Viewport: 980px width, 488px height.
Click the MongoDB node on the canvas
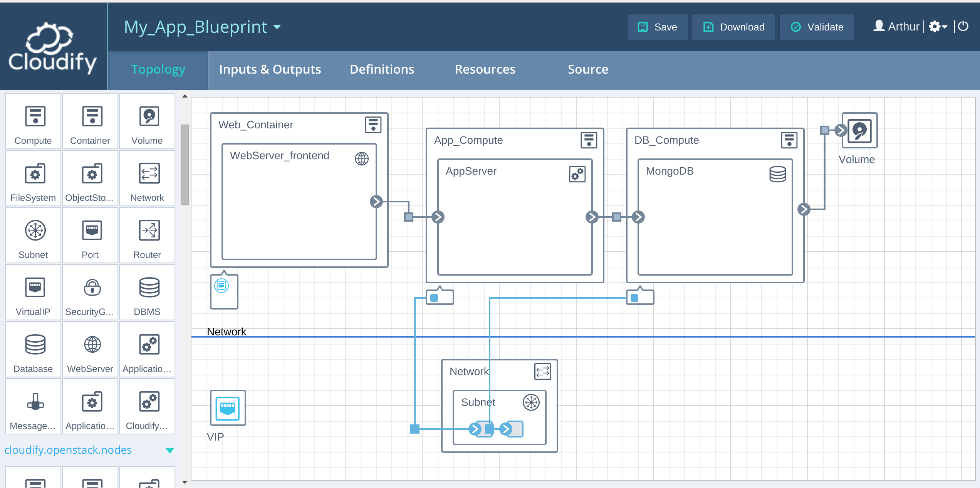coord(715,217)
